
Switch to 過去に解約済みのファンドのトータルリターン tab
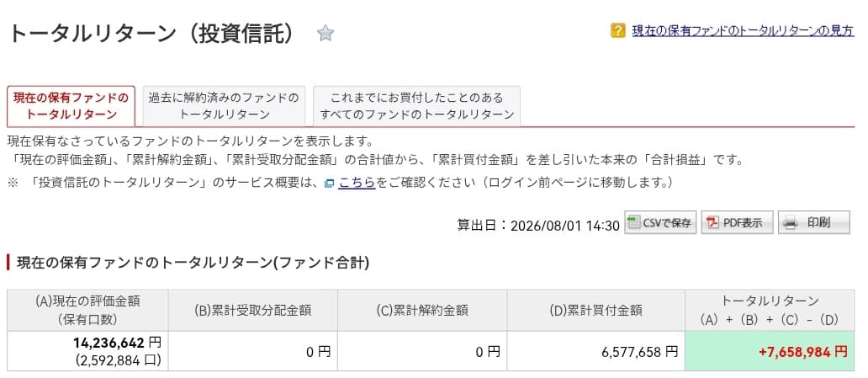(225, 106)
